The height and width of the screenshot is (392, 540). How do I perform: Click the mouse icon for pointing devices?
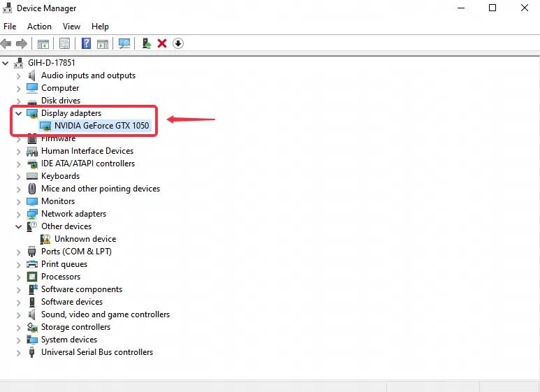tap(32, 189)
